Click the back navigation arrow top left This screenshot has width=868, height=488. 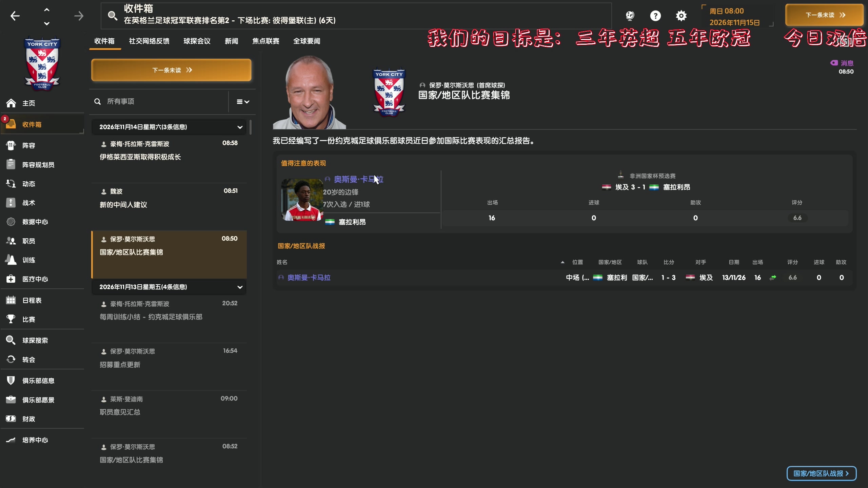click(x=15, y=16)
